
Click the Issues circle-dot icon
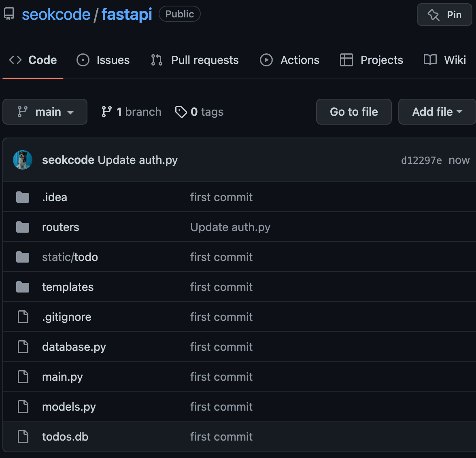pyautogui.click(x=83, y=60)
